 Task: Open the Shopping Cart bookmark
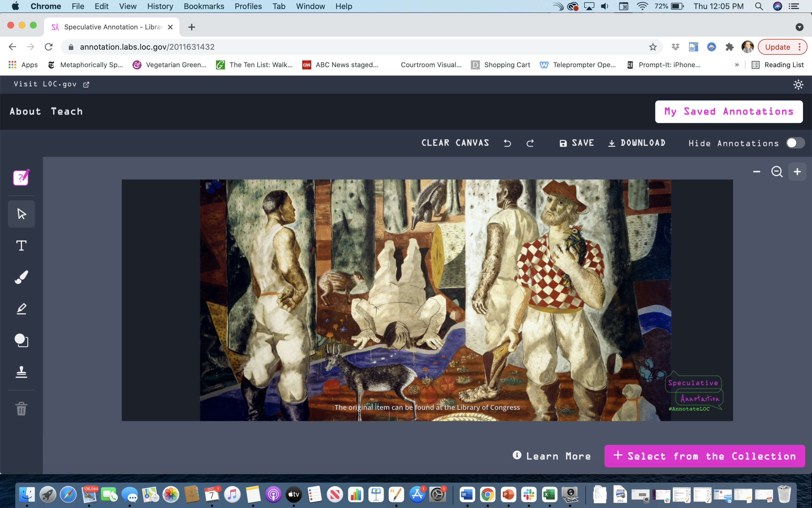[x=501, y=65]
